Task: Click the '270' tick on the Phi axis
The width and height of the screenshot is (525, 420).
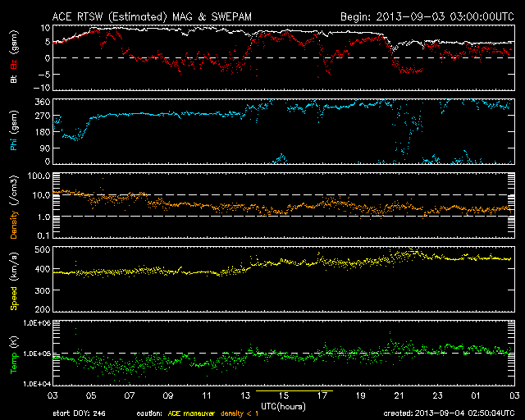Action: (43, 116)
